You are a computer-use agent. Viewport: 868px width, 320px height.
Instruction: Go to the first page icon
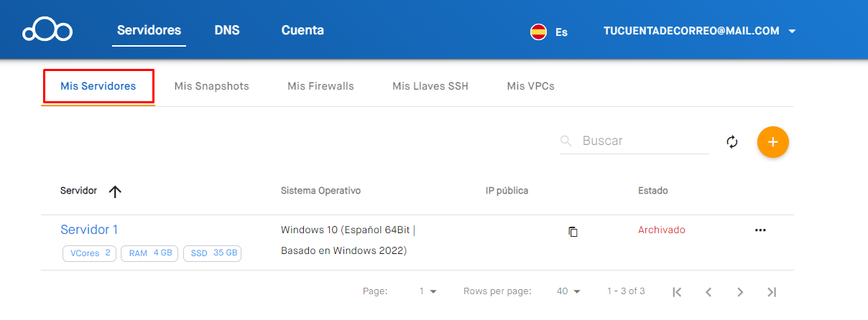coord(677,292)
